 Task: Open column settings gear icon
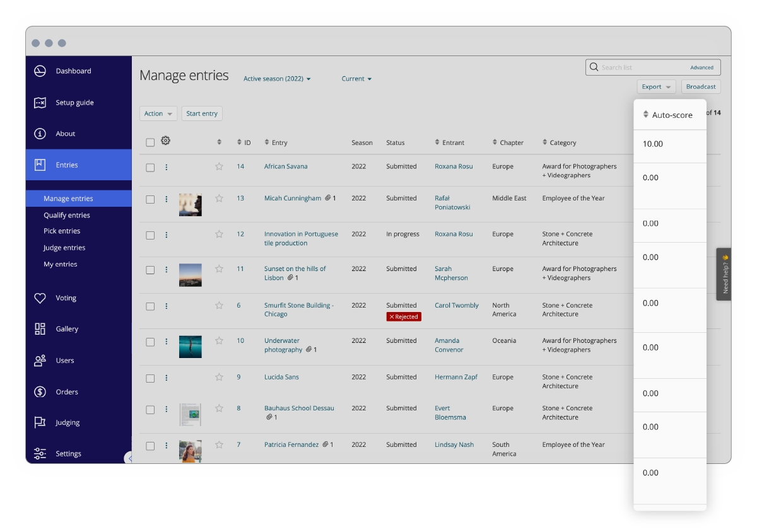click(165, 141)
